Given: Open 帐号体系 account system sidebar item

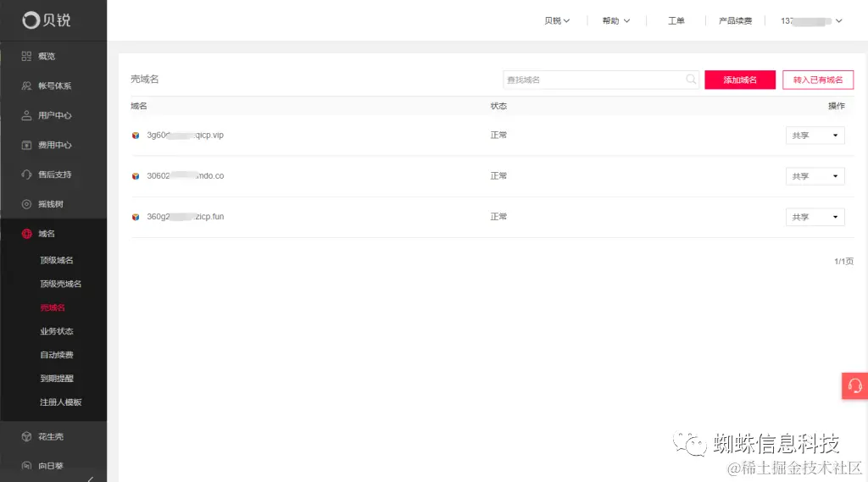Looking at the screenshot, I should [54, 86].
